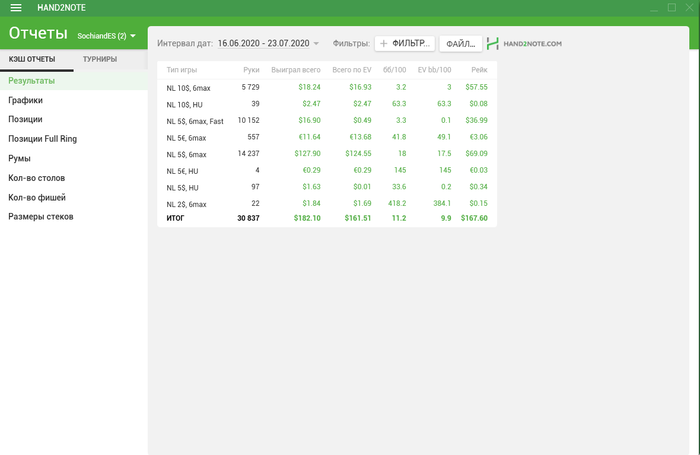
Task: Open the hamburger menu icon
Action: pos(16,8)
